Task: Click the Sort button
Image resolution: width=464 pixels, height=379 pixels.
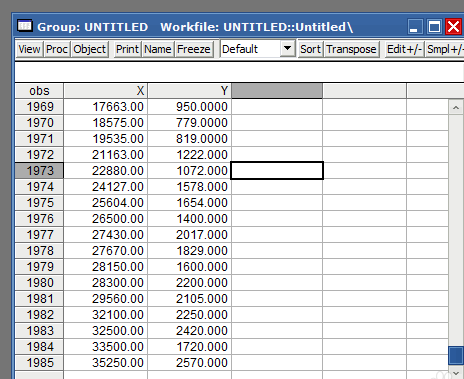Action: point(310,49)
